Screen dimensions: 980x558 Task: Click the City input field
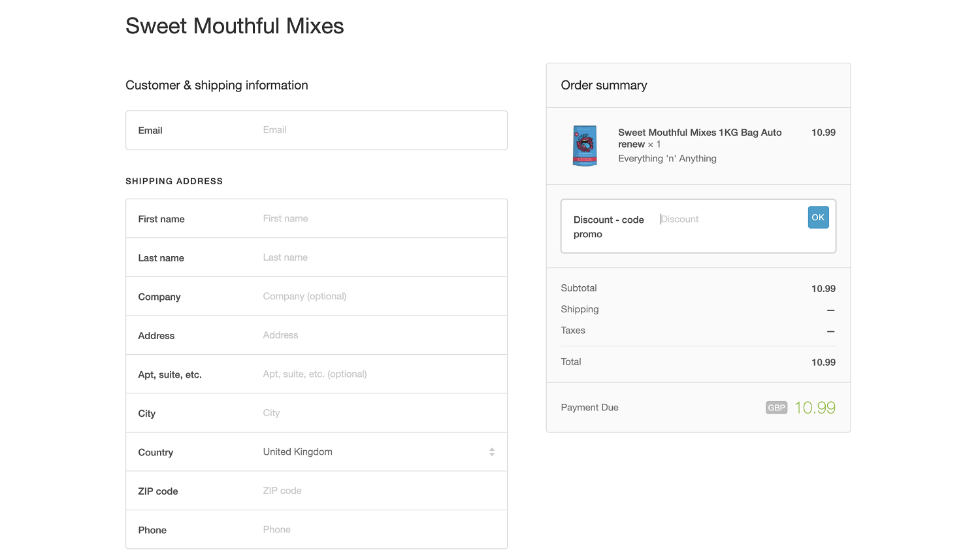[x=379, y=413]
